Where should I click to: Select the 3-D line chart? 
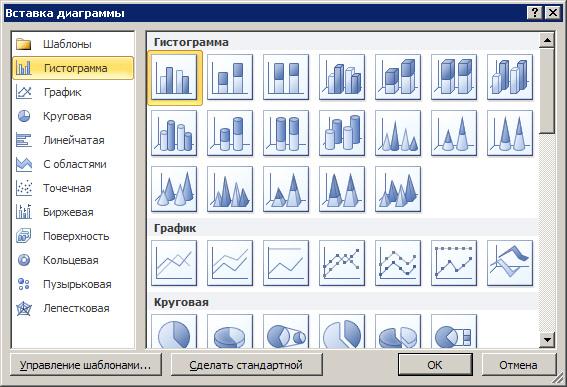(x=510, y=263)
